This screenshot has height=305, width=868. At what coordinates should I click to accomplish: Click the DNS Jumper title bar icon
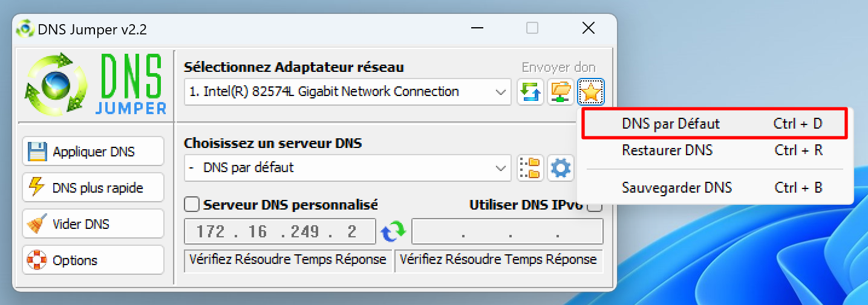[x=25, y=28]
